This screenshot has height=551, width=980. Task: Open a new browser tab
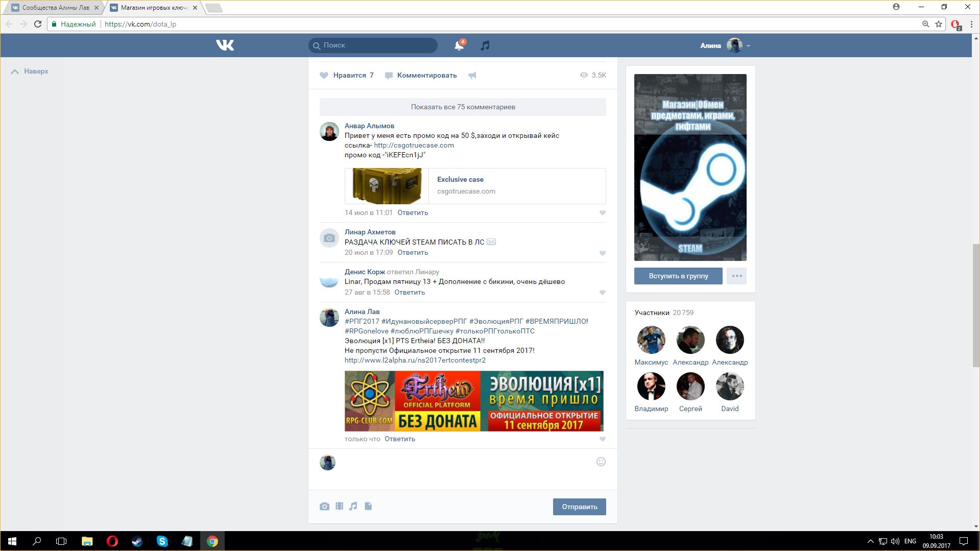click(214, 8)
